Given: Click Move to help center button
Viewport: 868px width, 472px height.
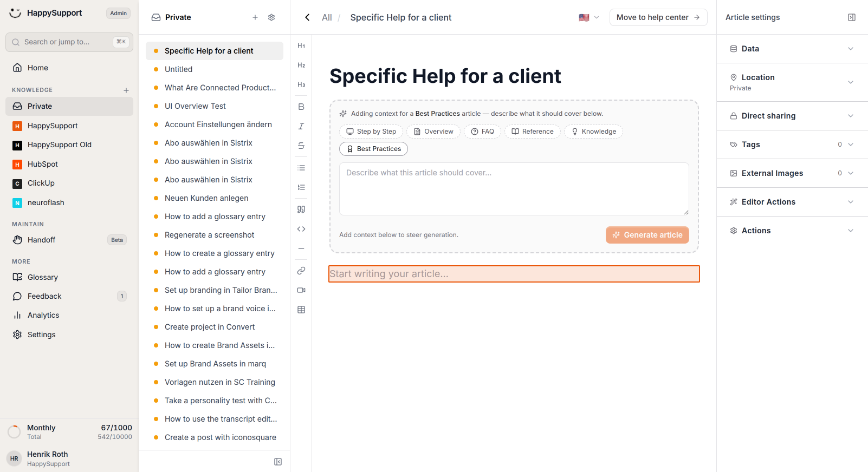Looking at the screenshot, I should point(658,17).
